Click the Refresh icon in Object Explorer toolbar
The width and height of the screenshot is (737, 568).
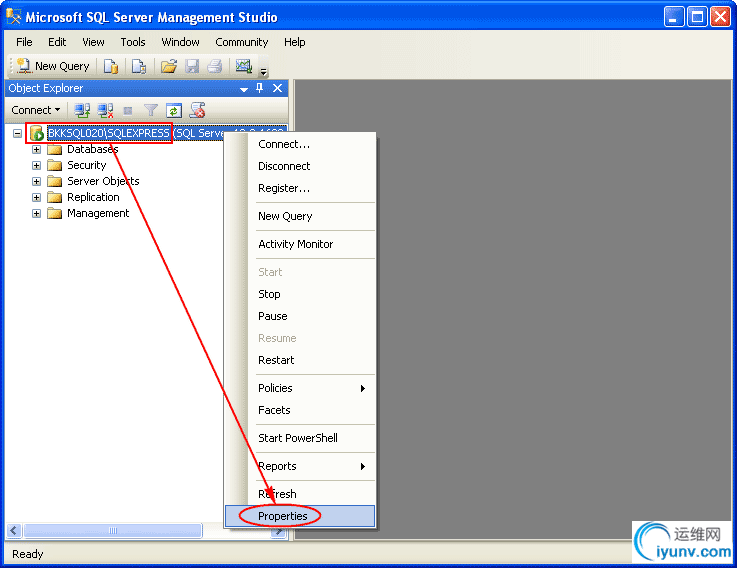[174, 110]
